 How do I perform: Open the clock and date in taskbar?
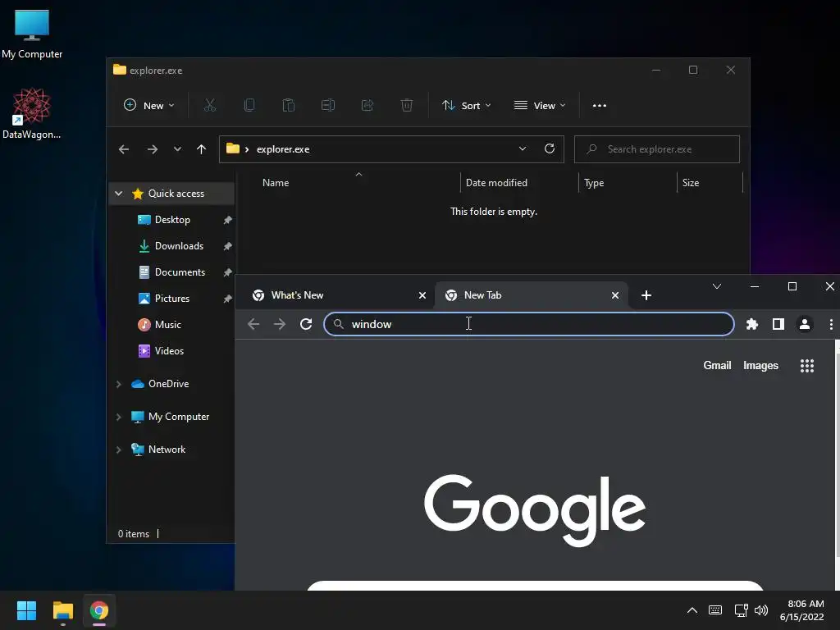pyautogui.click(x=802, y=610)
